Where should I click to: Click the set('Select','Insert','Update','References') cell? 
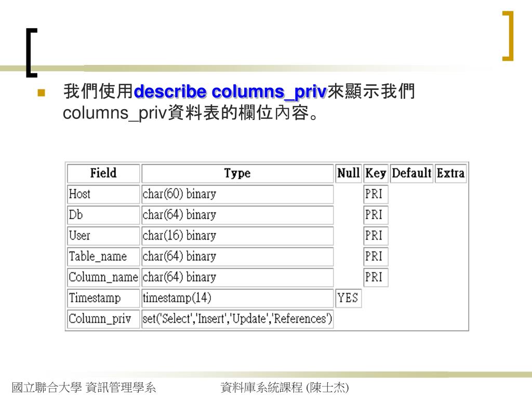click(237, 318)
